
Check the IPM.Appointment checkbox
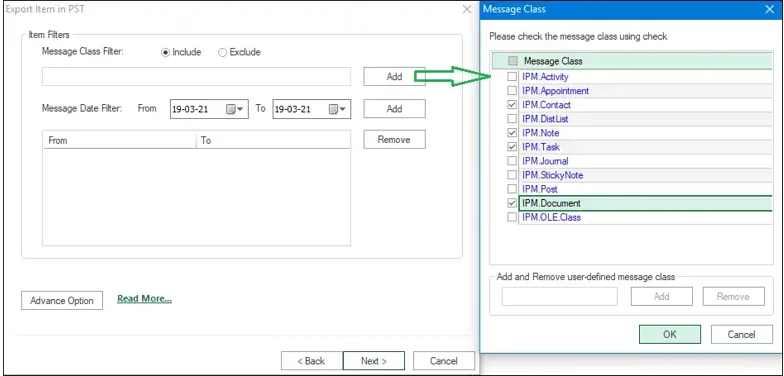pyautogui.click(x=512, y=90)
